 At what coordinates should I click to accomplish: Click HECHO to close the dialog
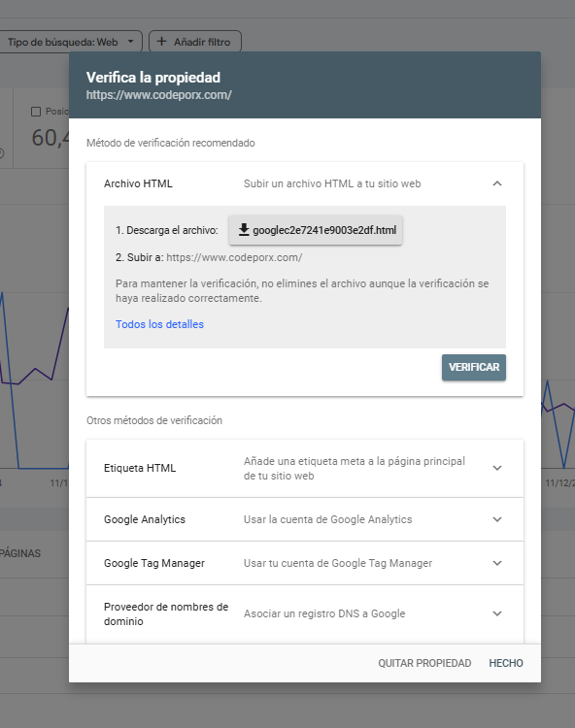(x=506, y=663)
